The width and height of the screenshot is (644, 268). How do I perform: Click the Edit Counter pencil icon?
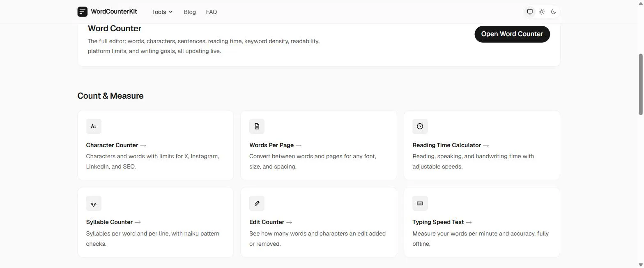coord(257,203)
